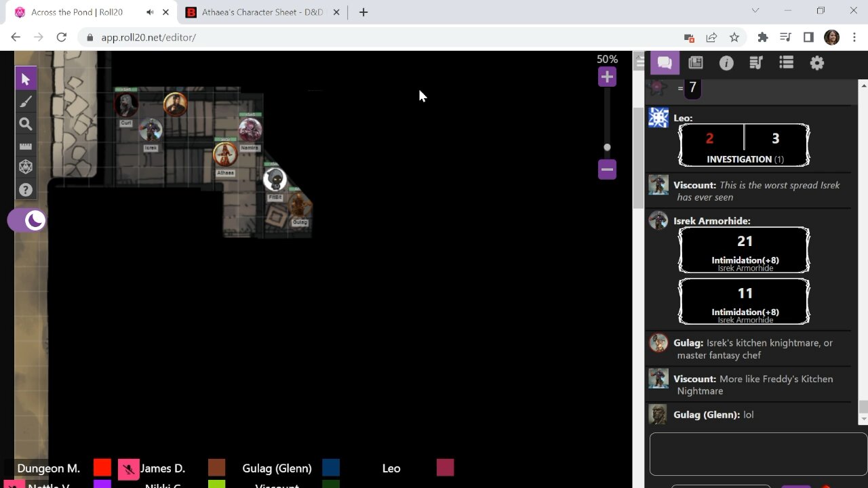
Task: Open the Dice Rolling d20 tool
Action: tap(26, 167)
